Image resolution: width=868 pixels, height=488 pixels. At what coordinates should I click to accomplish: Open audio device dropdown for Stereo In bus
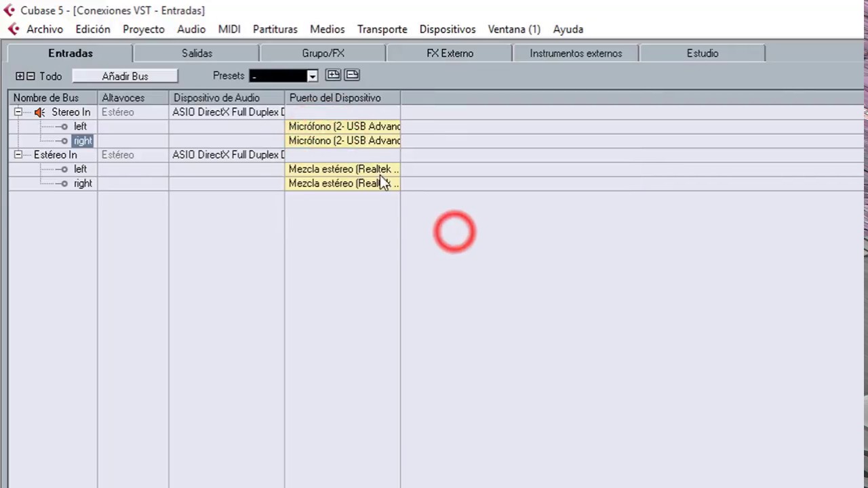[x=226, y=113]
